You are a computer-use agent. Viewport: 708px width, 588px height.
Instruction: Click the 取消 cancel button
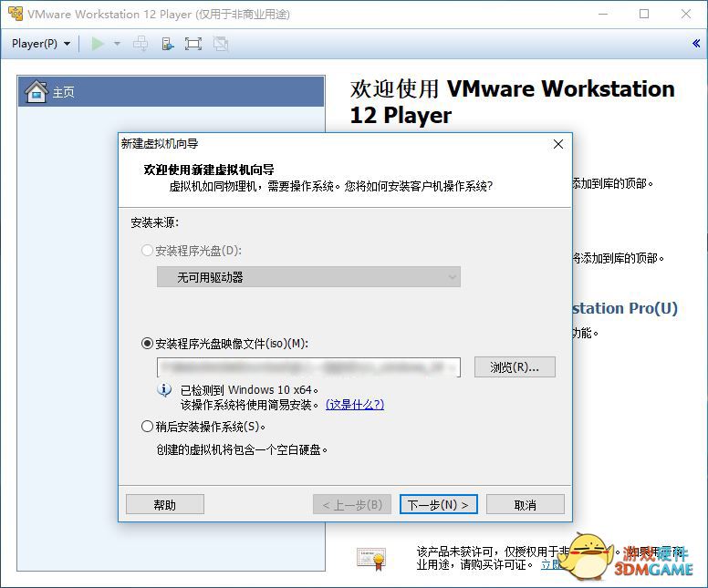point(526,504)
